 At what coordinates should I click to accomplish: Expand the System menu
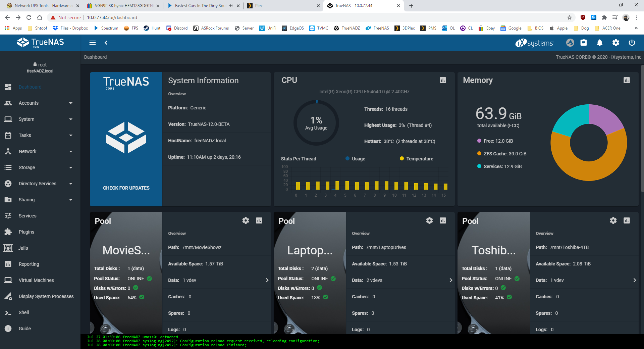[x=40, y=119]
